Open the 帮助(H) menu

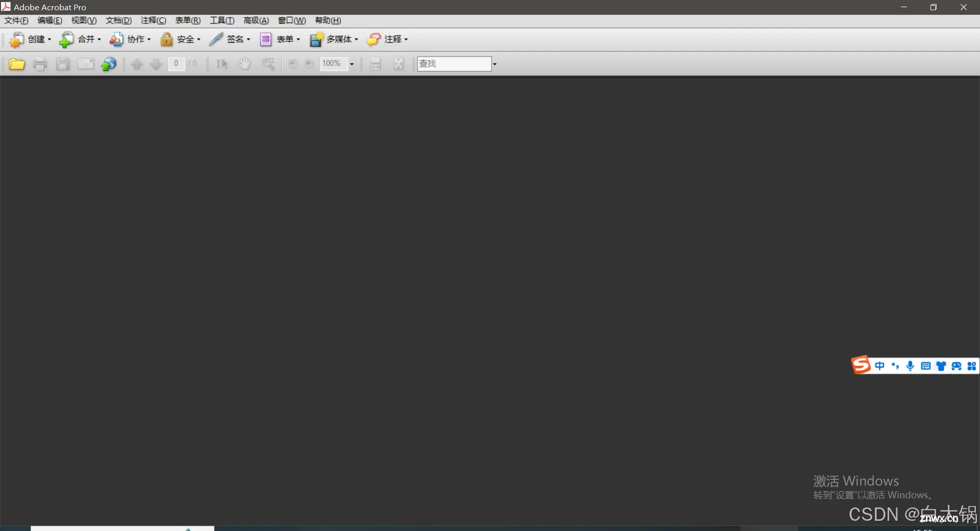click(x=328, y=20)
